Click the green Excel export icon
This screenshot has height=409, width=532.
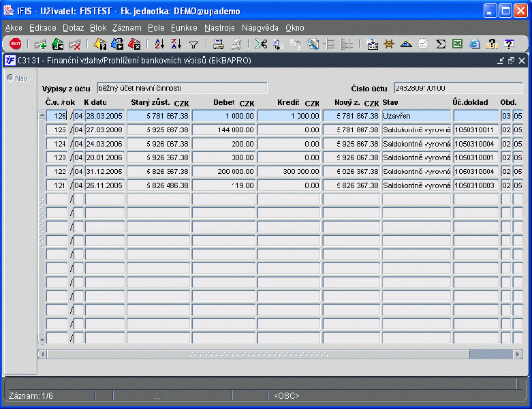[x=457, y=44]
